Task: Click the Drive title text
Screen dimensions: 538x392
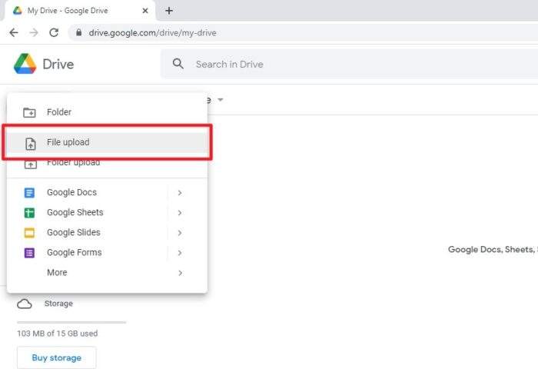Action: tap(58, 65)
